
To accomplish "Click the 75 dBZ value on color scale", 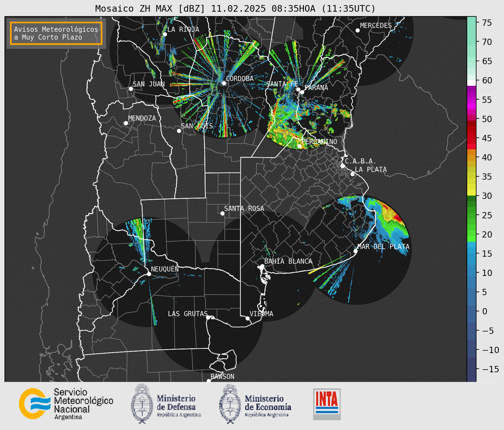I will point(487,23).
